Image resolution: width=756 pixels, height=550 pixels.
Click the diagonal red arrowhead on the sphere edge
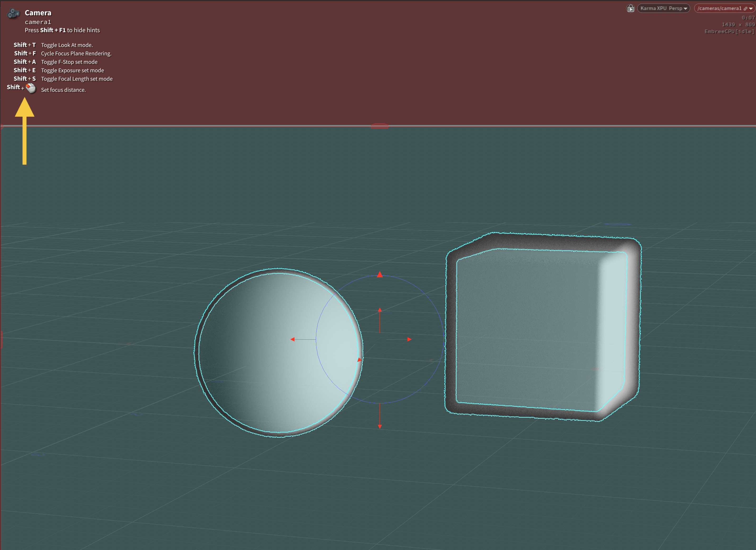pos(359,360)
